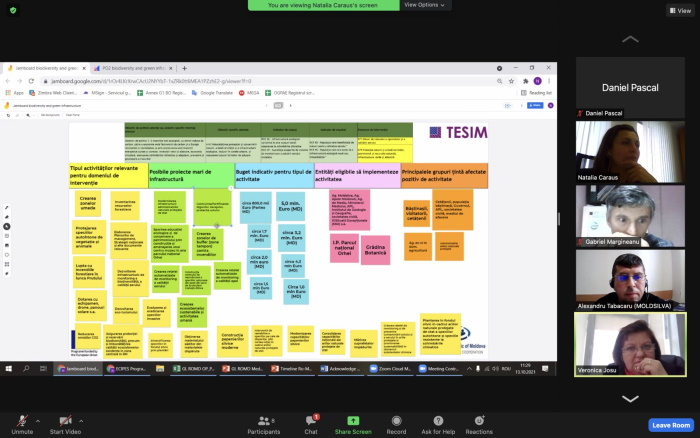The image size is (700, 438).
Task: Select the 'Crearea zonelor umede' sticky note
Action: 88,204
